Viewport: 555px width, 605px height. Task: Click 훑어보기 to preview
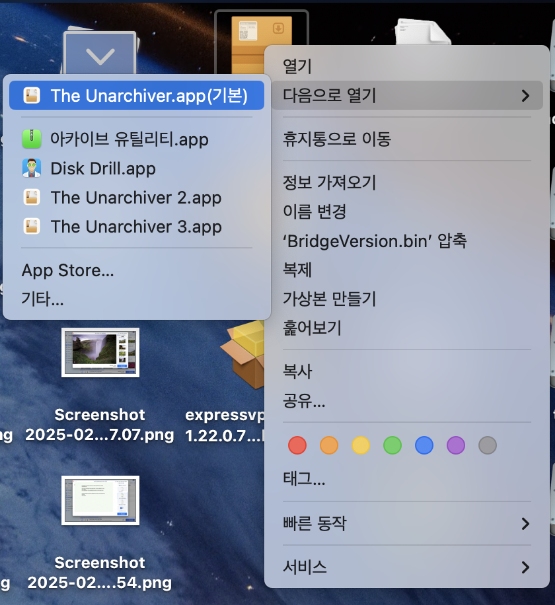[407, 328]
